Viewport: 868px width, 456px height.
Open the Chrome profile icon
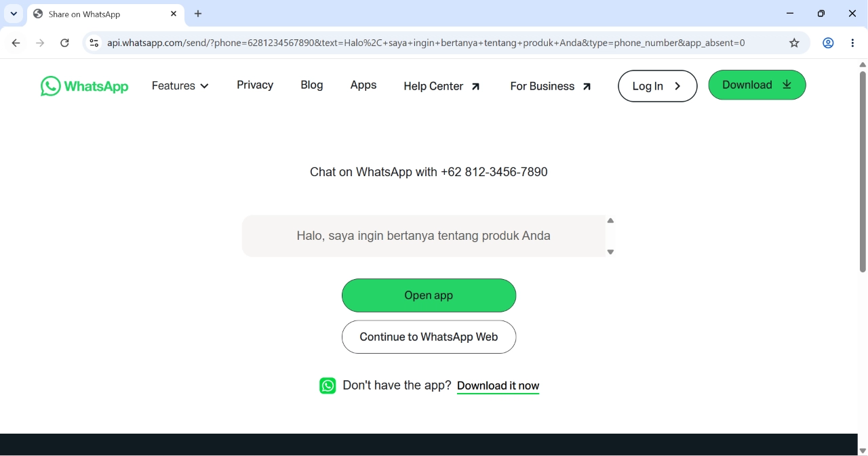828,43
